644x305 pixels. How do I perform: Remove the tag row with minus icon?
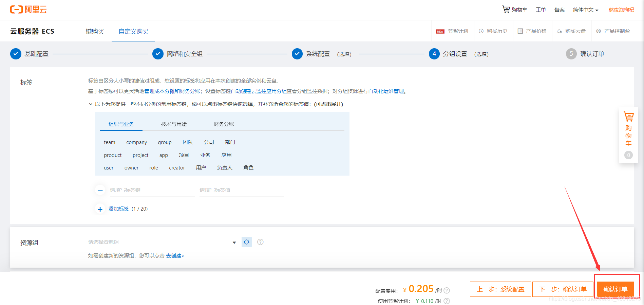[100, 190]
